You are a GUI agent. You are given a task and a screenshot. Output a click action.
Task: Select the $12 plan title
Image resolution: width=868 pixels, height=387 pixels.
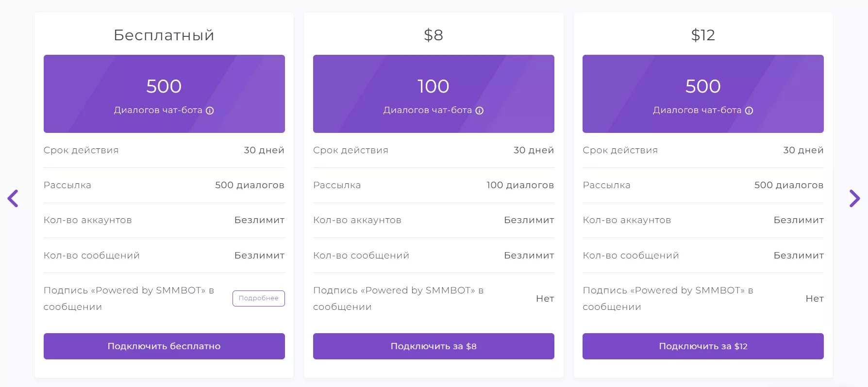click(x=703, y=35)
